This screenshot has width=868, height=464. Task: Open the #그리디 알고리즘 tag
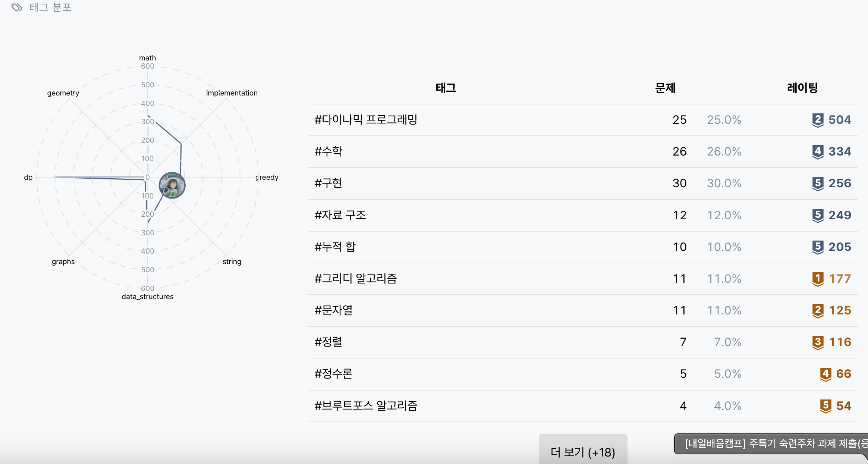click(x=356, y=279)
